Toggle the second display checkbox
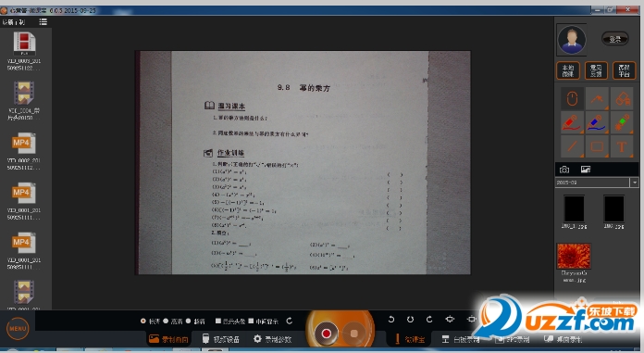Viewport: 644px width, 353px height. click(x=251, y=321)
